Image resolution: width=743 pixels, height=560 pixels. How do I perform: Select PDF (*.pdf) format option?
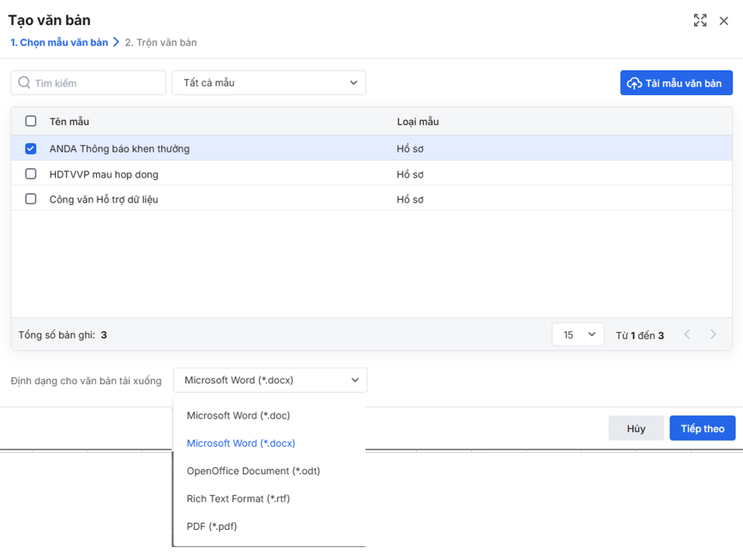(212, 527)
